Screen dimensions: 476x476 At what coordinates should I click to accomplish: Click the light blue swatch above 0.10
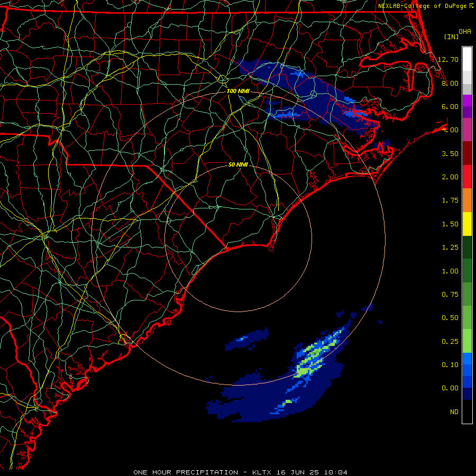pyautogui.click(x=467, y=359)
